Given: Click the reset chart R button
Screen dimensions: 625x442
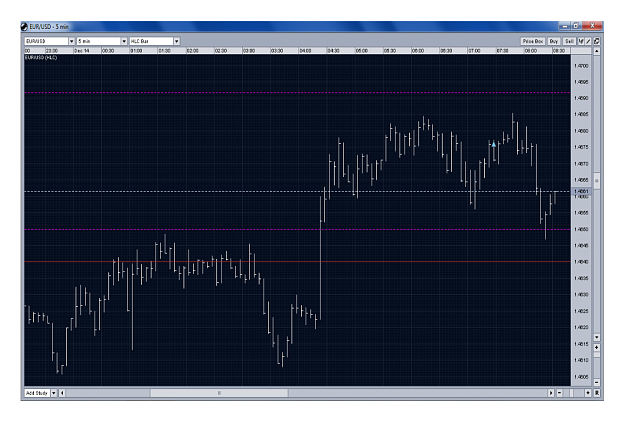Looking at the screenshot, I should (x=597, y=393).
